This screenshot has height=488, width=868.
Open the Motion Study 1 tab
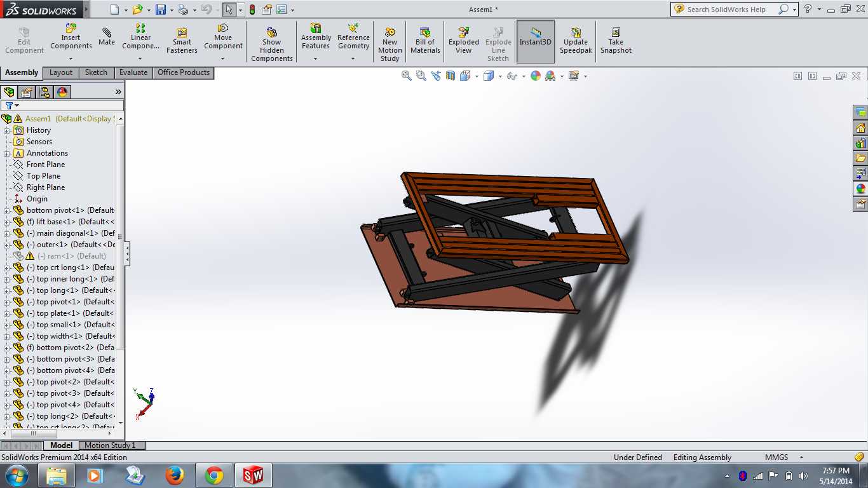click(110, 445)
